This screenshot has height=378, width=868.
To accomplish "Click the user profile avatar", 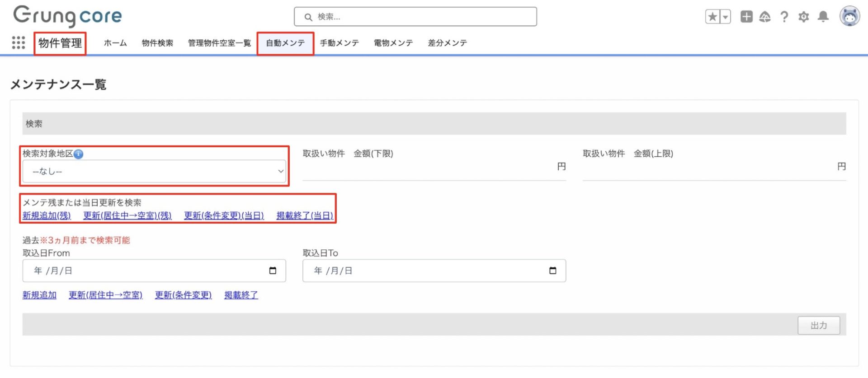I will point(849,17).
